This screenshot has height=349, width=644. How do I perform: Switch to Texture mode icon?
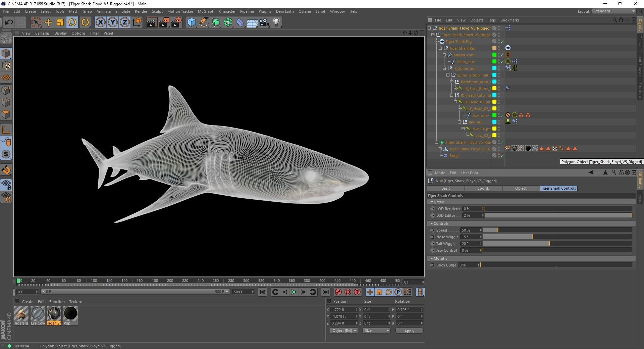point(6,66)
